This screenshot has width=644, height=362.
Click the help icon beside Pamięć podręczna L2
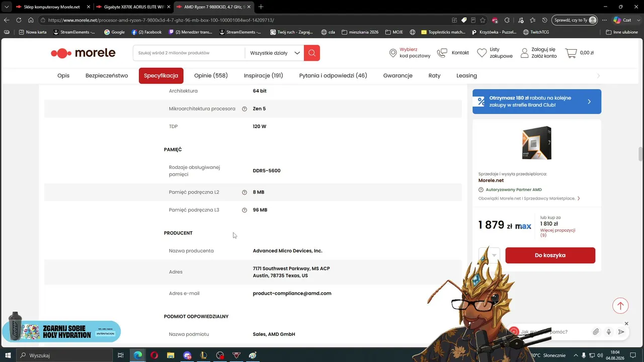(245, 192)
